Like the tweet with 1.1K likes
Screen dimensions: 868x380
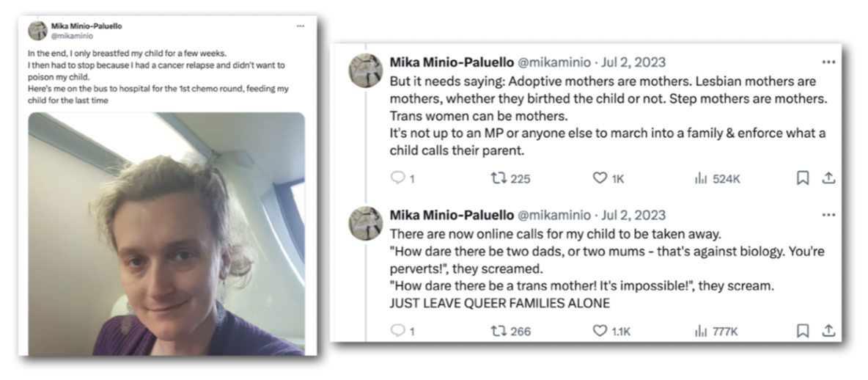[600, 331]
